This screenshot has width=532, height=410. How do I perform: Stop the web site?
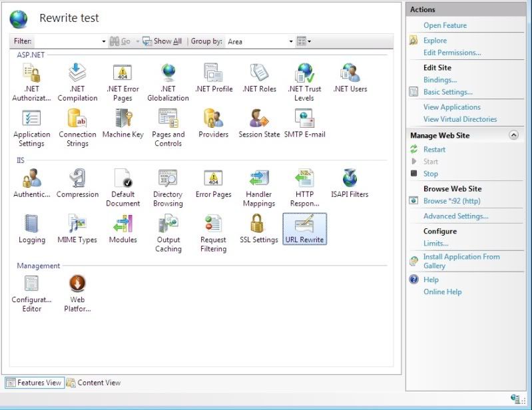431,174
